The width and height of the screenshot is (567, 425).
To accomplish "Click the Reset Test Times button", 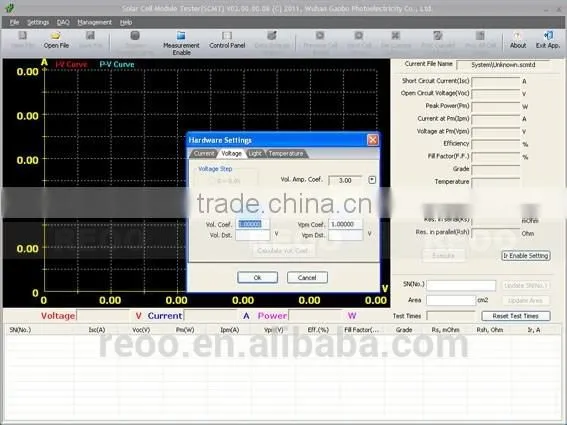I will (x=516, y=316).
